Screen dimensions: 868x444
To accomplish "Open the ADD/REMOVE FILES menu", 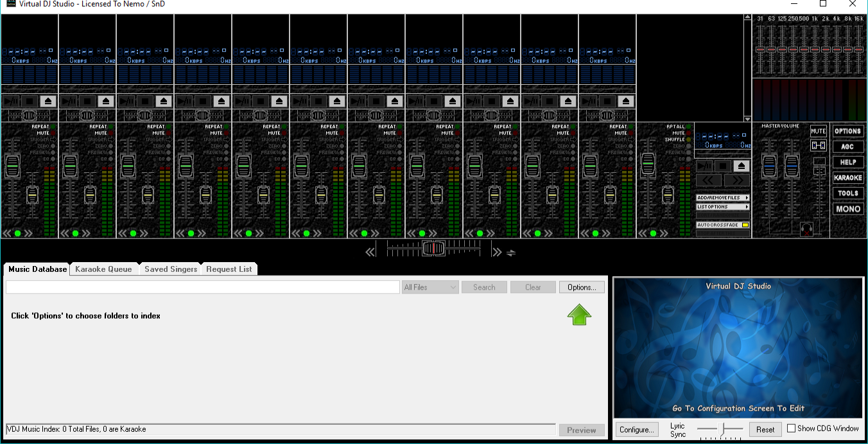I will point(723,198).
